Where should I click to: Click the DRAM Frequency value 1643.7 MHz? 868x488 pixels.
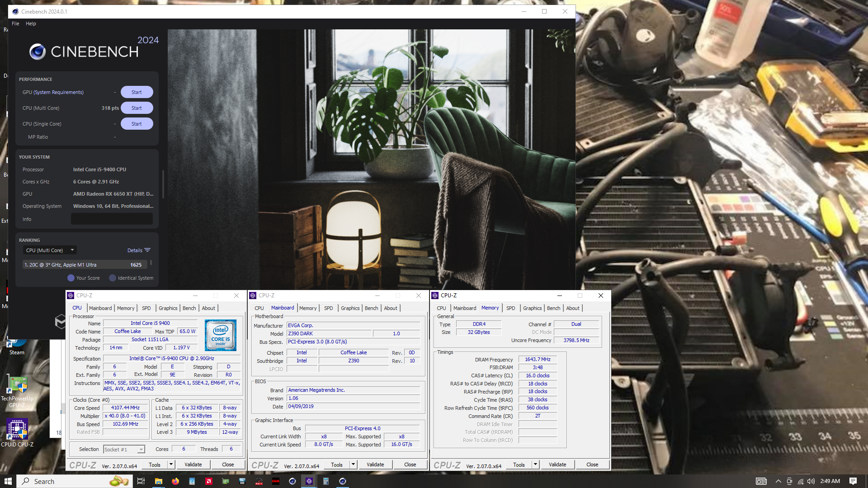click(x=538, y=359)
